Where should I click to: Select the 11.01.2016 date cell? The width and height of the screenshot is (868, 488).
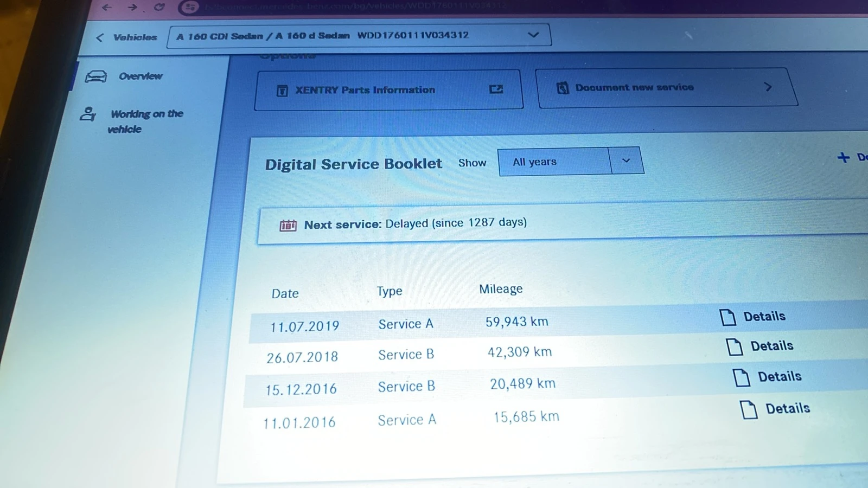[x=299, y=422]
